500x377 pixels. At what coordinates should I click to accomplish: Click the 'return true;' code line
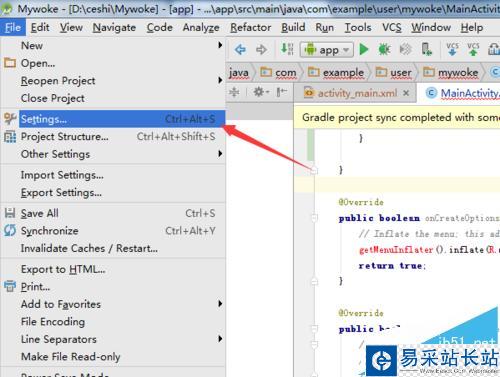point(392,266)
